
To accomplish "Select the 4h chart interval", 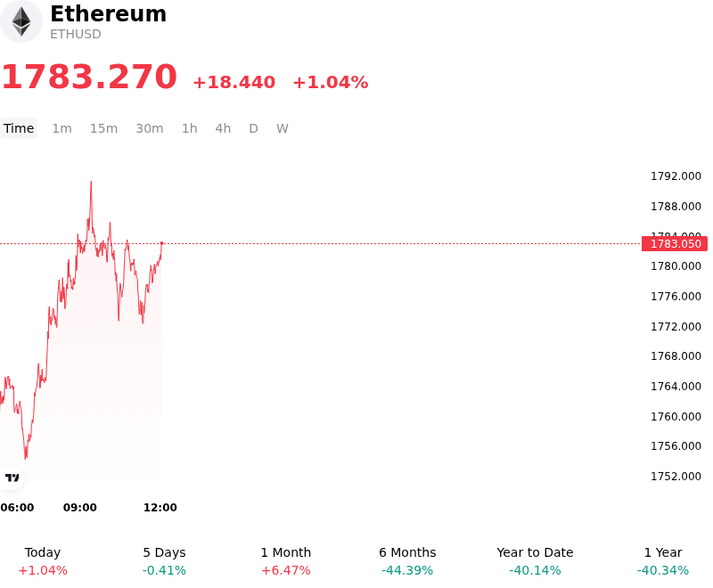I will 223,128.
